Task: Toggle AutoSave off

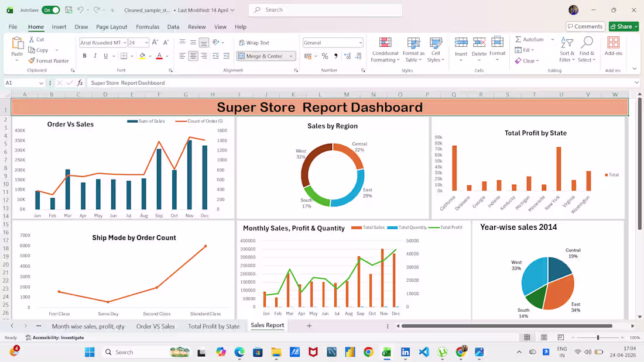Action: (x=50, y=10)
